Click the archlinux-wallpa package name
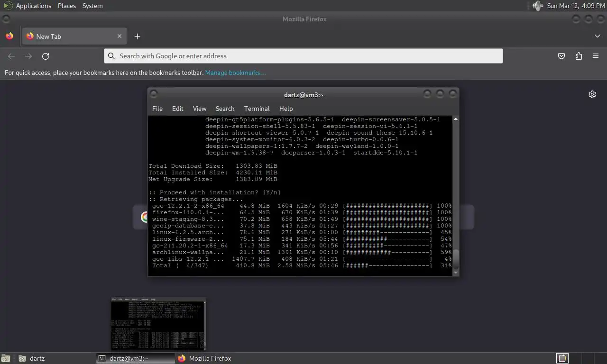Image resolution: width=607 pixels, height=364 pixels. [x=188, y=252]
